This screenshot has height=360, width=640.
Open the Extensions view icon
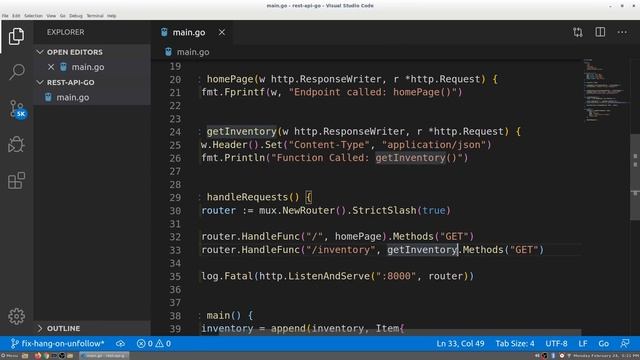pyautogui.click(x=16, y=180)
